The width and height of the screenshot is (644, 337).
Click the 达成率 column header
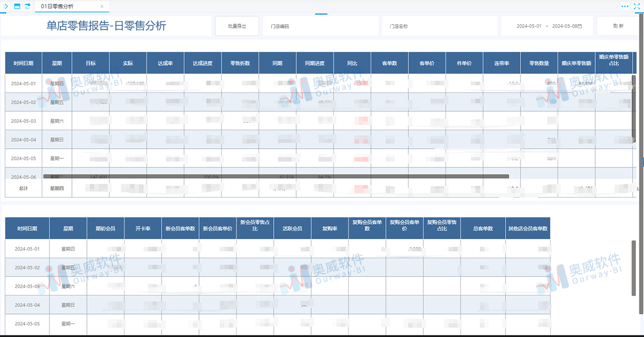click(x=165, y=63)
